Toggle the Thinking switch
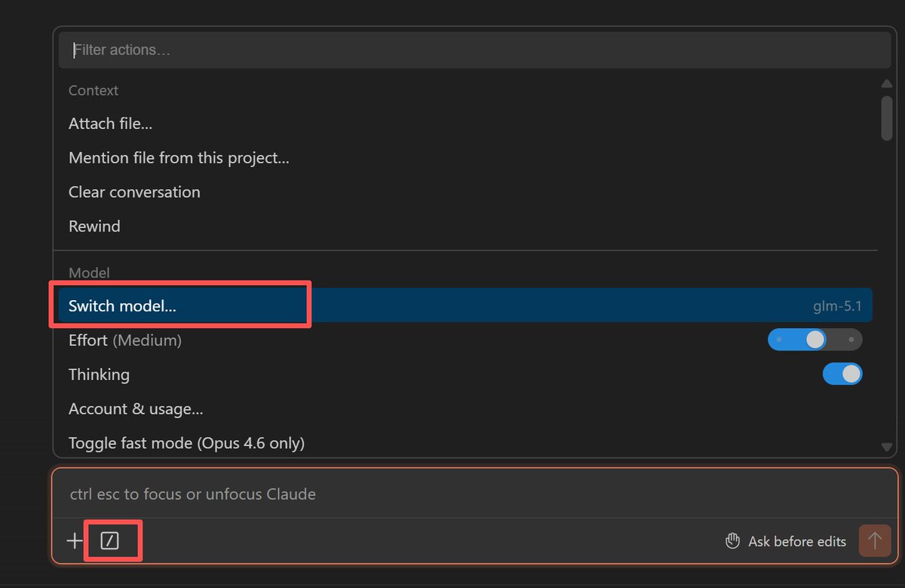This screenshot has height=588, width=905. point(842,374)
